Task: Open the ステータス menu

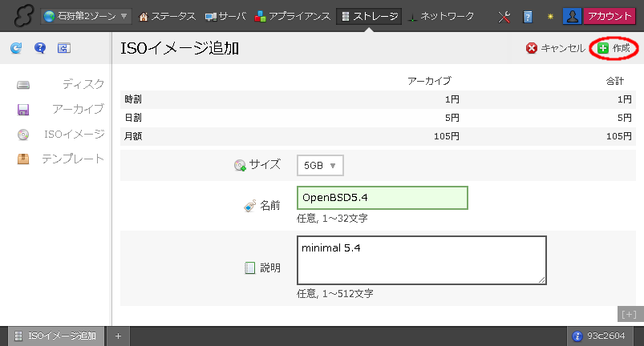Action: [x=167, y=16]
